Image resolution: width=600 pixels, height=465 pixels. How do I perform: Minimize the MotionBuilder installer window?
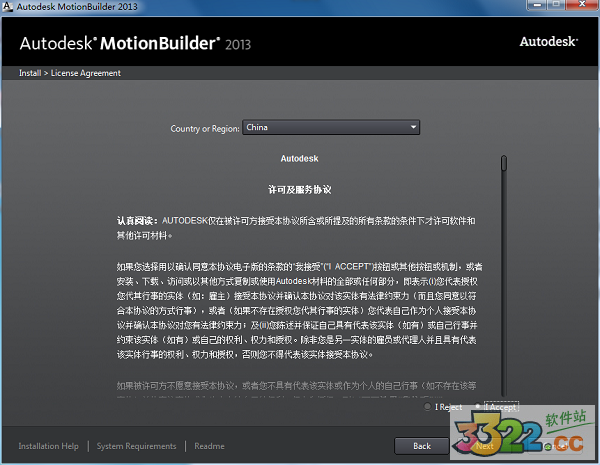point(537,5)
